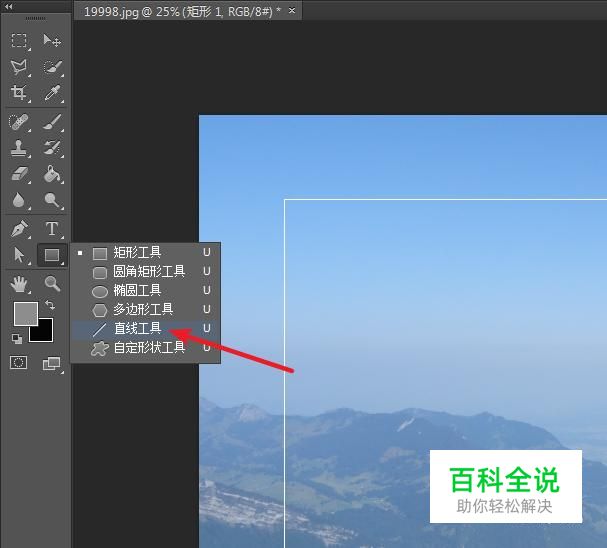Viewport: 607px width, 548px height.
Task: Choose 直线工具 from the flyout
Action: (x=146, y=329)
